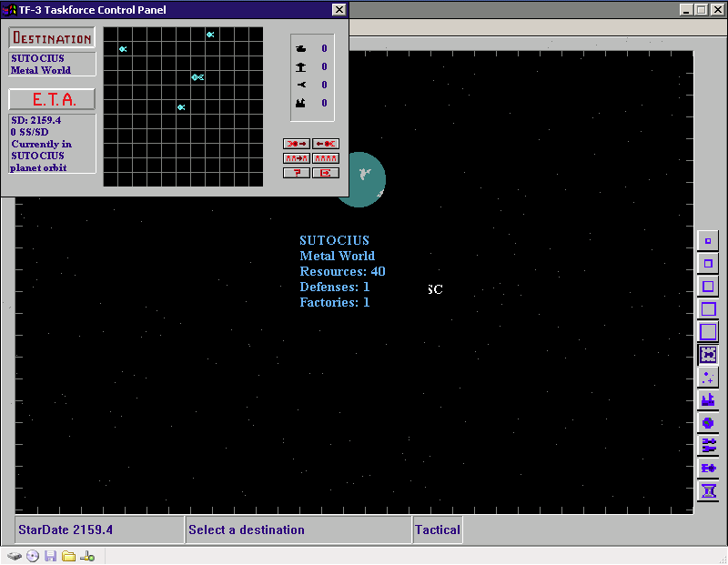Click the floppy disk icon in bottom bar
This screenshot has height=565, width=728.
[x=51, y=556]
